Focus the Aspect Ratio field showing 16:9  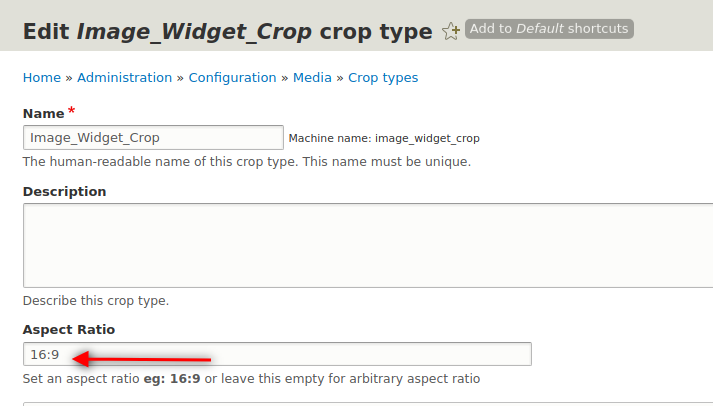[x=300, y=355]
